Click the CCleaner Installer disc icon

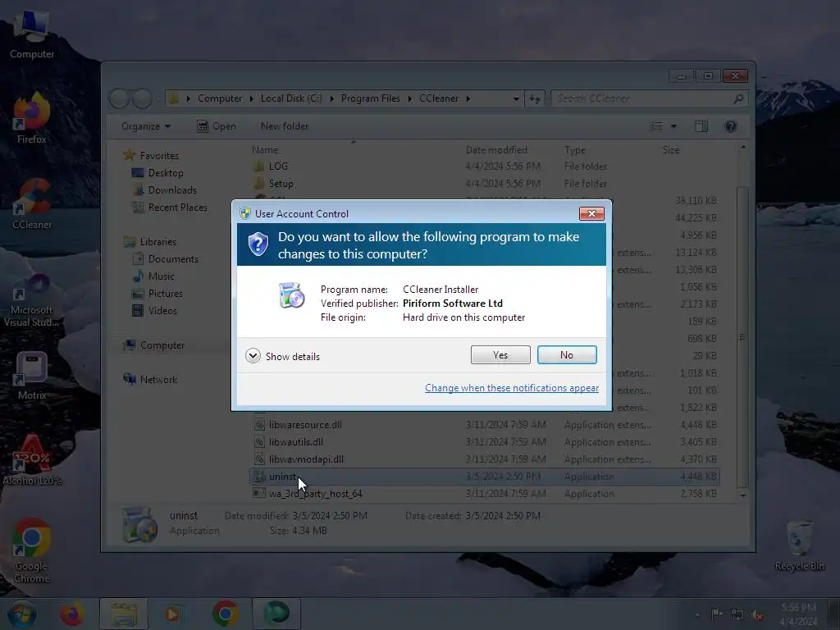click(x=291, y=295)
